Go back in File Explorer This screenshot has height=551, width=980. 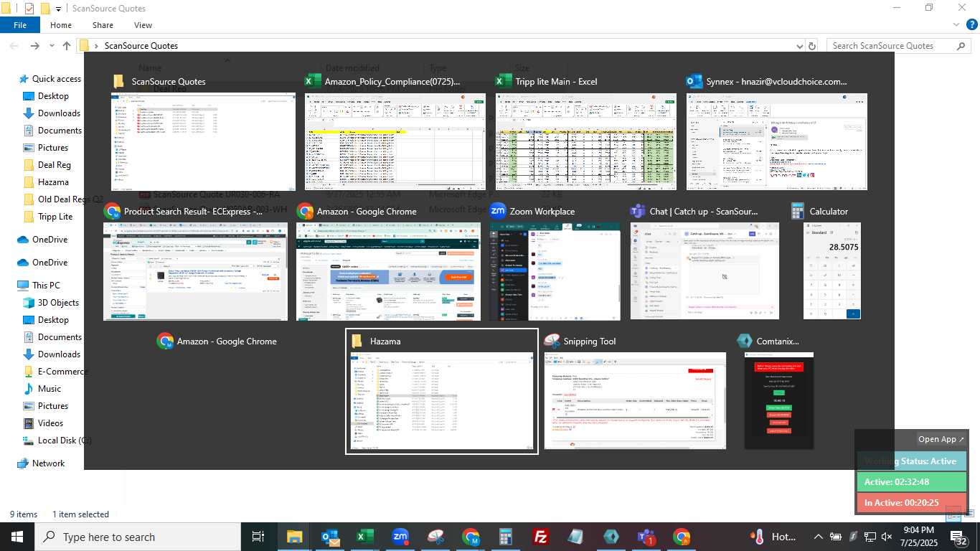point(14,45)
